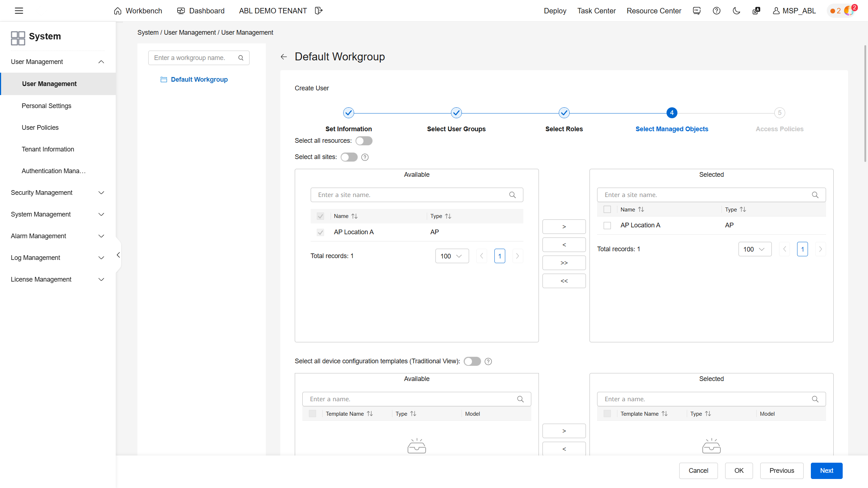Expand the License Management section

pyautogui.click(x=58, y=279)
